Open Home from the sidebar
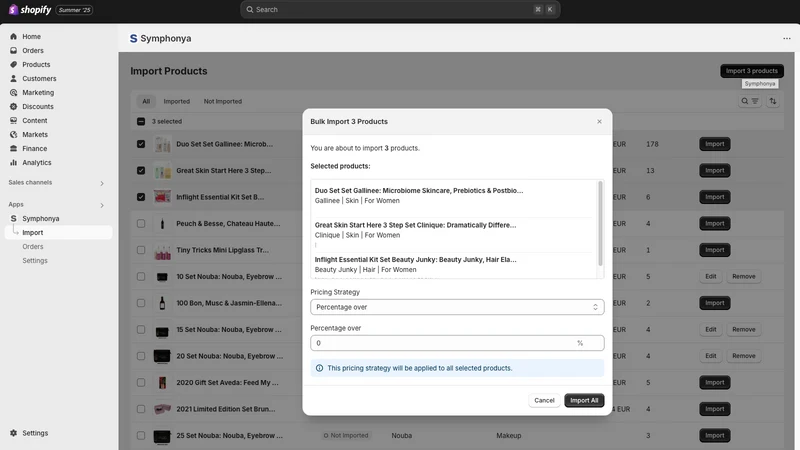Viewport: 800px width, 450px height. tap(31, 37)
